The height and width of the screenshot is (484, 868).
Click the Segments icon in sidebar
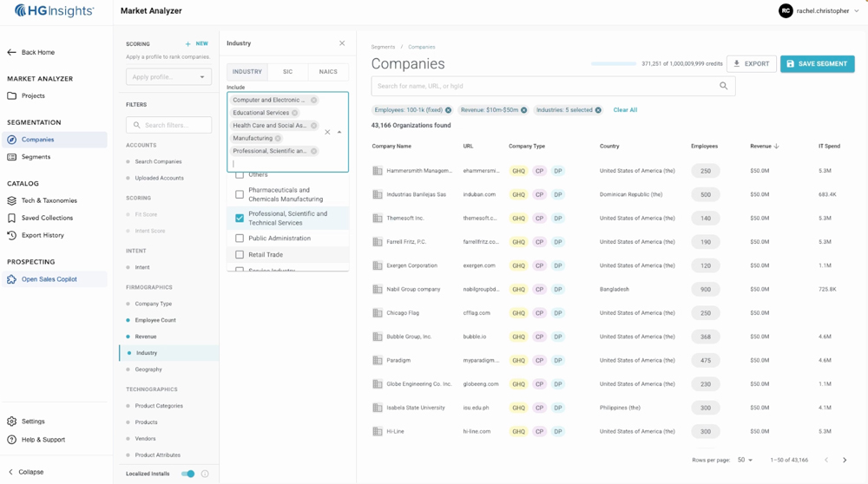(x=11, y=157)
